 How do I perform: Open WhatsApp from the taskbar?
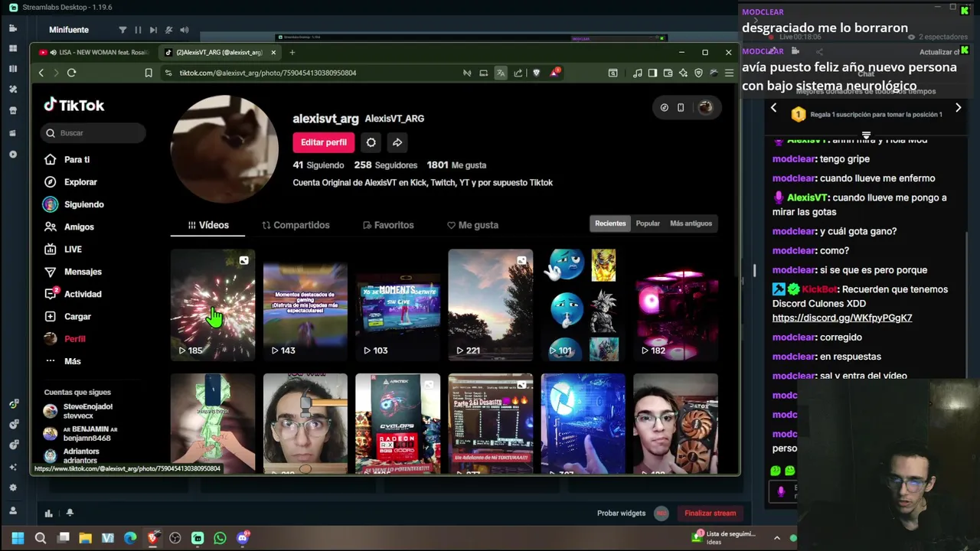(220, 538)
